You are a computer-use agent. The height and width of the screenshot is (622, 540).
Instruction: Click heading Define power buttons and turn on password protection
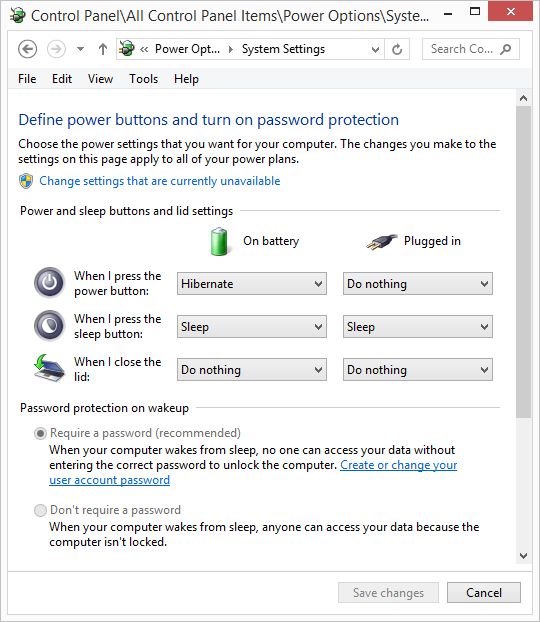[208, 120]
